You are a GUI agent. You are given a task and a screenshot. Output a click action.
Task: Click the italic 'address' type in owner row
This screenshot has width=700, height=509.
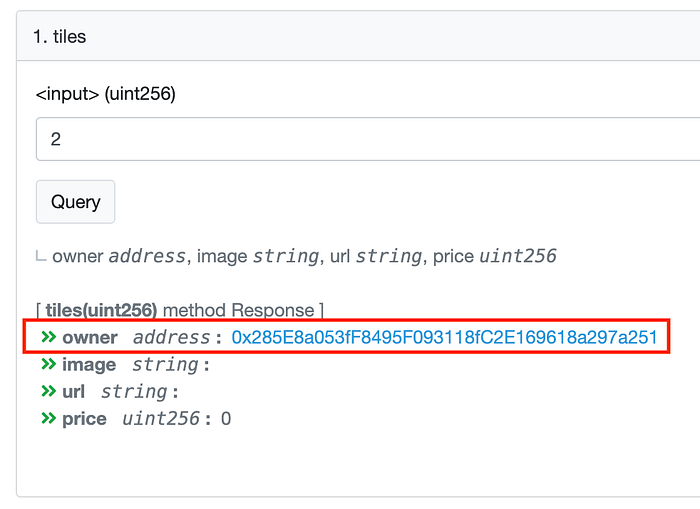pos(171,338)
